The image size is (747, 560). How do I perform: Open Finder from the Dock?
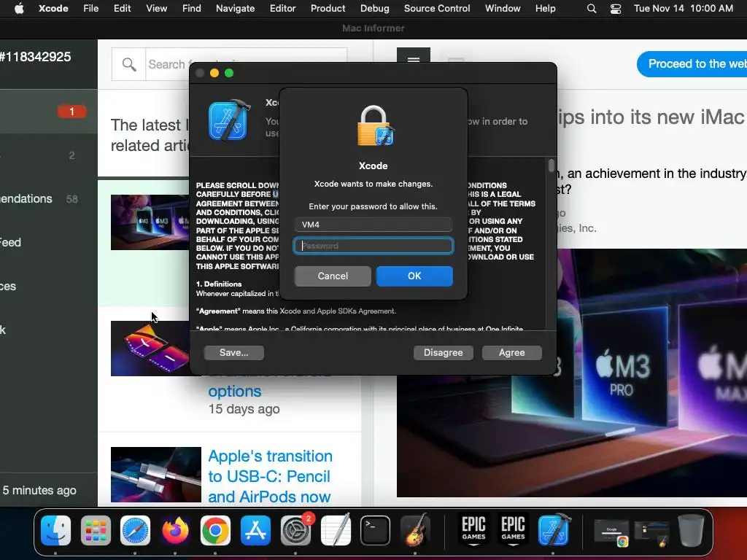[x=55, y=530]
